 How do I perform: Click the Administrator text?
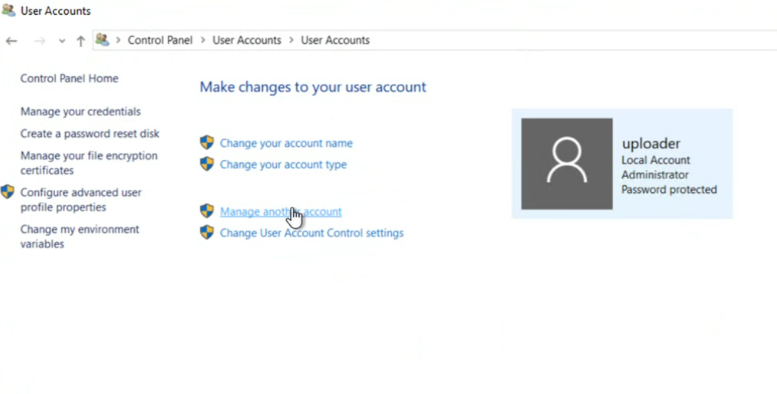coord(655,175)
